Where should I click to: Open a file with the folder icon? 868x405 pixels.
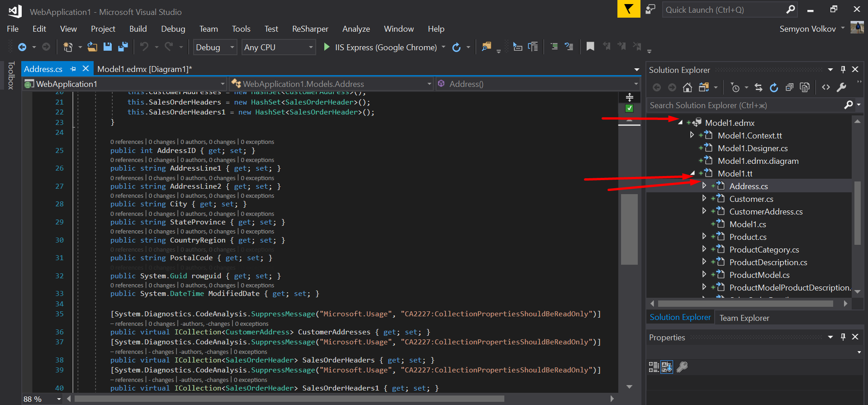point(92,47)
